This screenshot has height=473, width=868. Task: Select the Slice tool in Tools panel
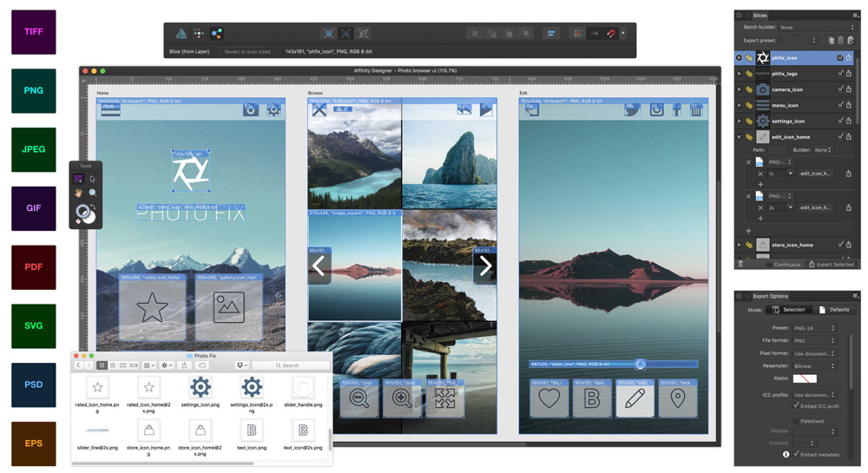point(79,179)
